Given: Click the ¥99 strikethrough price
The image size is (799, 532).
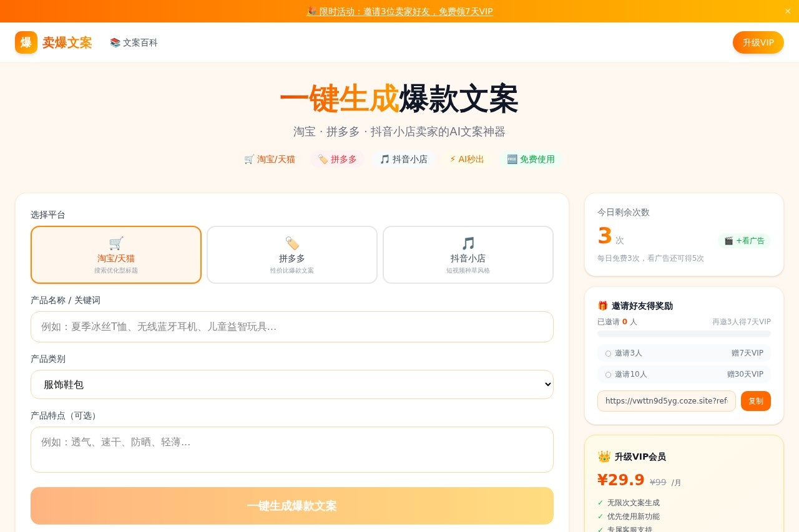Looking at the screenshot, I should (x=658, y=482).
